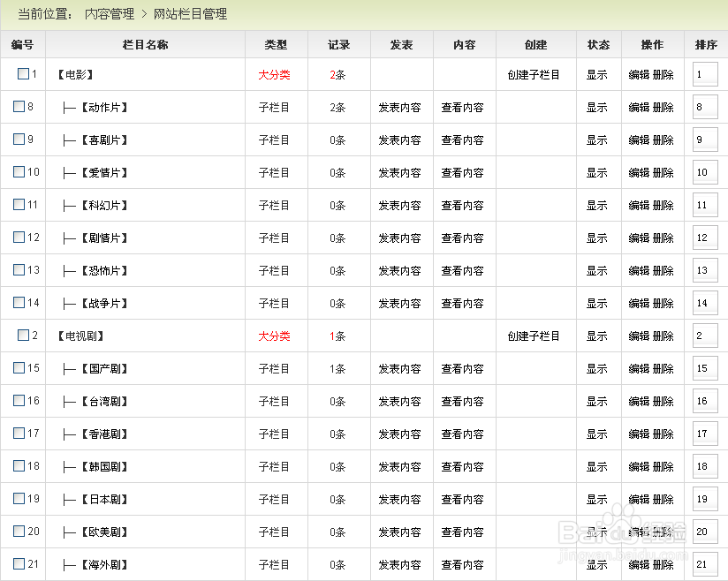Click the 【剧情片】 column name

coord(104,238)
